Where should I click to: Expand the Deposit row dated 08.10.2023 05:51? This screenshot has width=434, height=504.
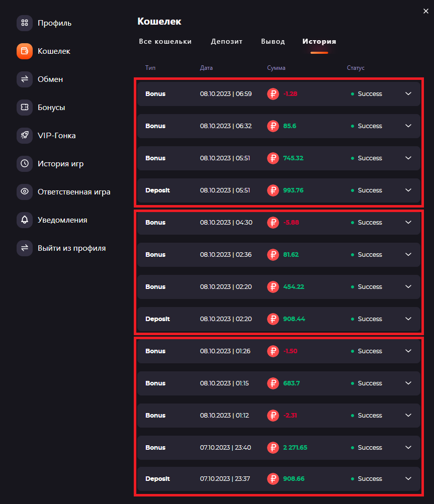408,190
